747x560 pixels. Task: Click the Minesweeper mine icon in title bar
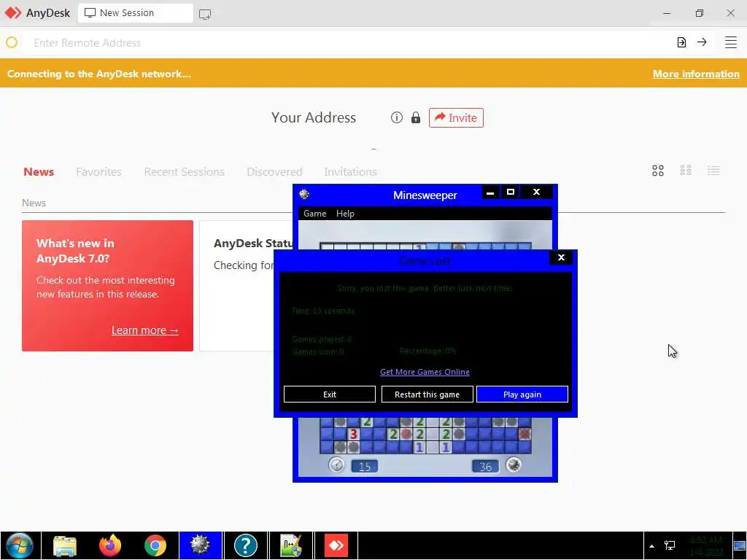(x=304, y=194)
